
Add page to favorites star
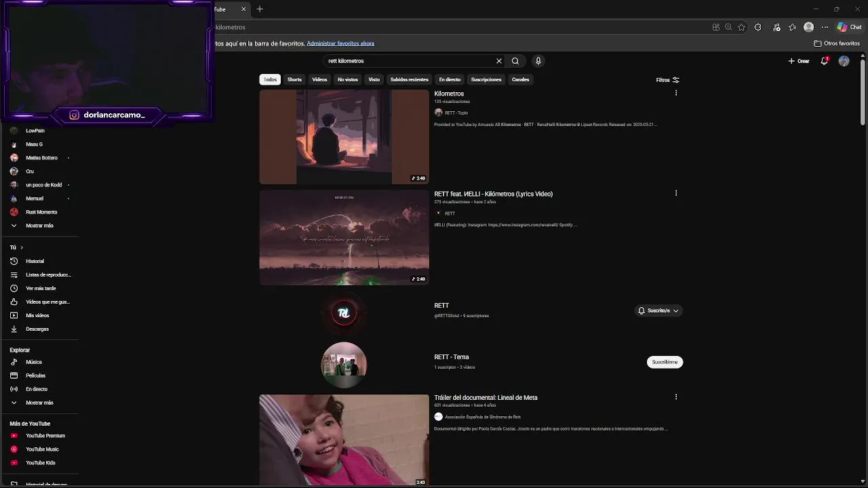tap(741, 27)
